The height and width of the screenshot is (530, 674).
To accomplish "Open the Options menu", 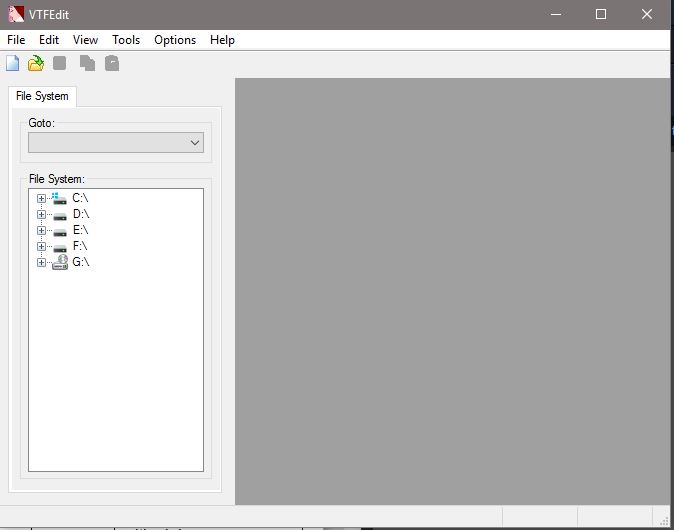I will click(x=175, y=40).
